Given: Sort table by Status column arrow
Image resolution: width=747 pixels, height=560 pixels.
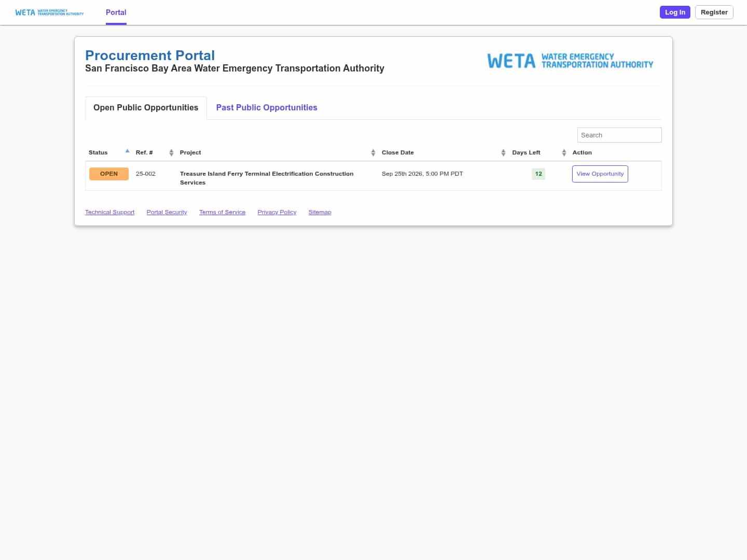Looking at the screenshot, I should coord(128,151).
